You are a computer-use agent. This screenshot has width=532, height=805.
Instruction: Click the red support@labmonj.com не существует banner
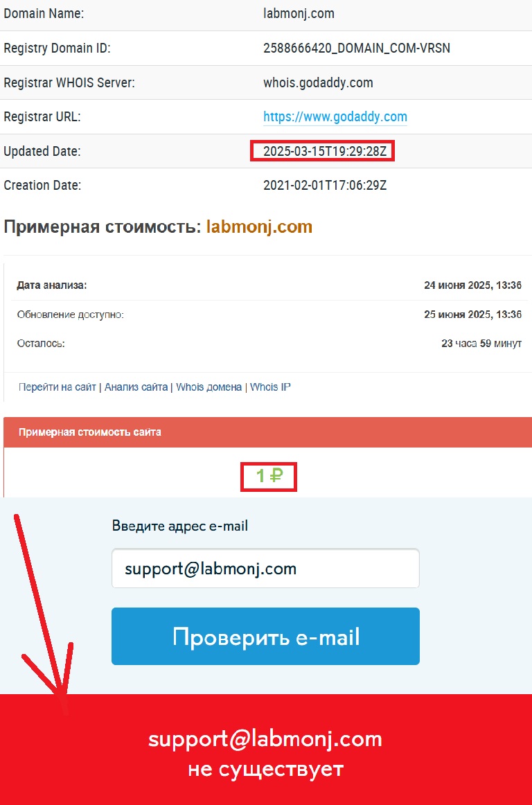(266, 750)
